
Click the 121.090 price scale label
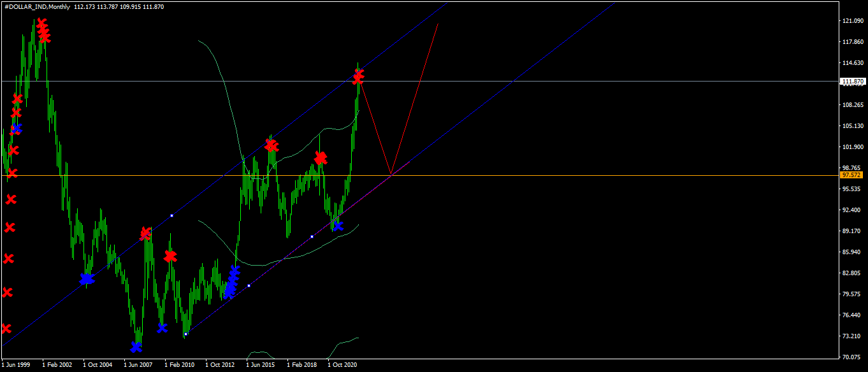853,21
